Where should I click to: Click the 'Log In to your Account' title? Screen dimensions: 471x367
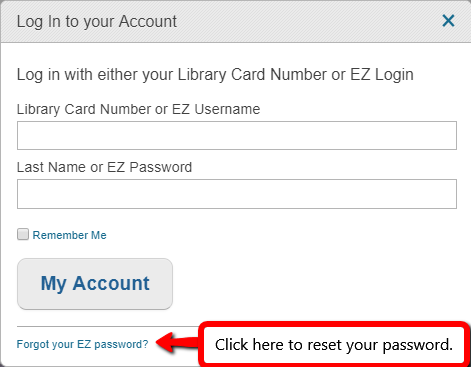point(97,21)
